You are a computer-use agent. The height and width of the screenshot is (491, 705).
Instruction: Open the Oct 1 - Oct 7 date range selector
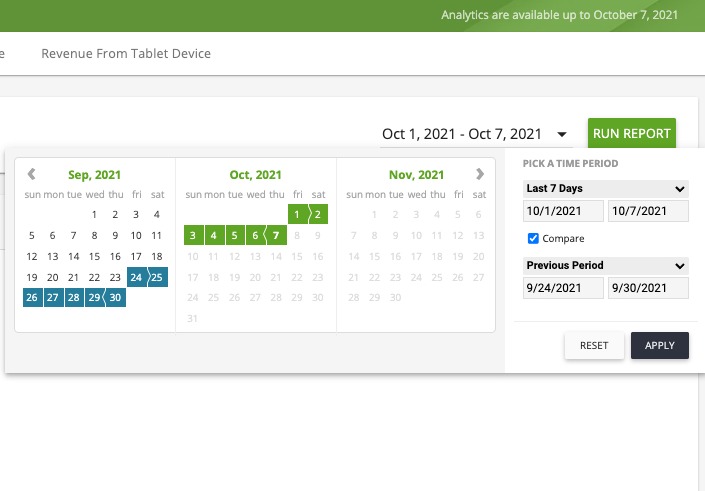tap(475, 134)
